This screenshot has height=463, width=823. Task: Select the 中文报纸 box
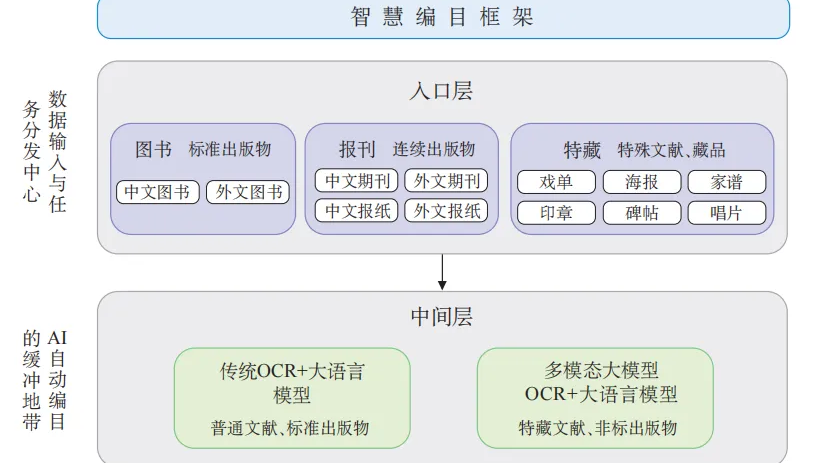[x=357, y=211]
